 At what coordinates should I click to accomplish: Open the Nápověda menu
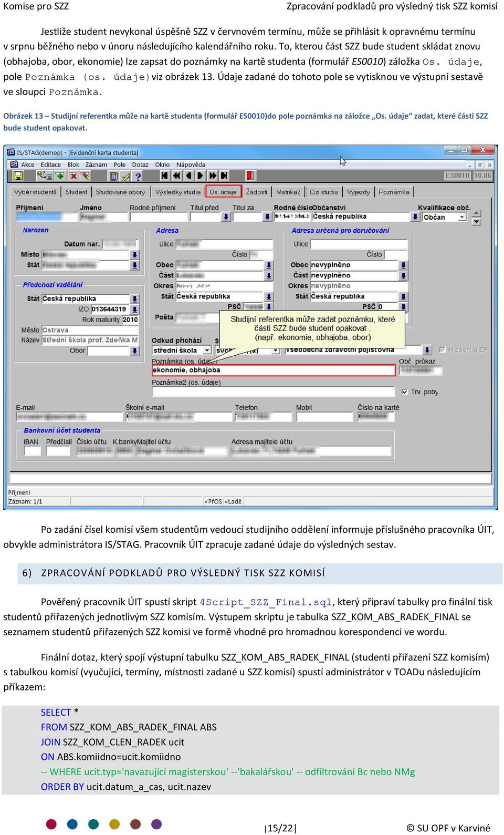(191, 164)
